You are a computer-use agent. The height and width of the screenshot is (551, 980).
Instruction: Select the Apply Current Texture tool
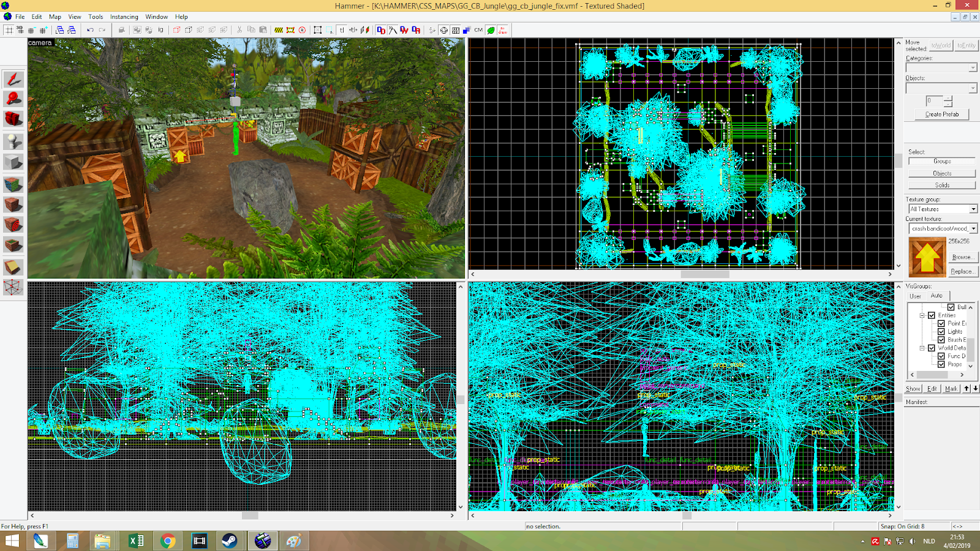(x=13, y=204)
